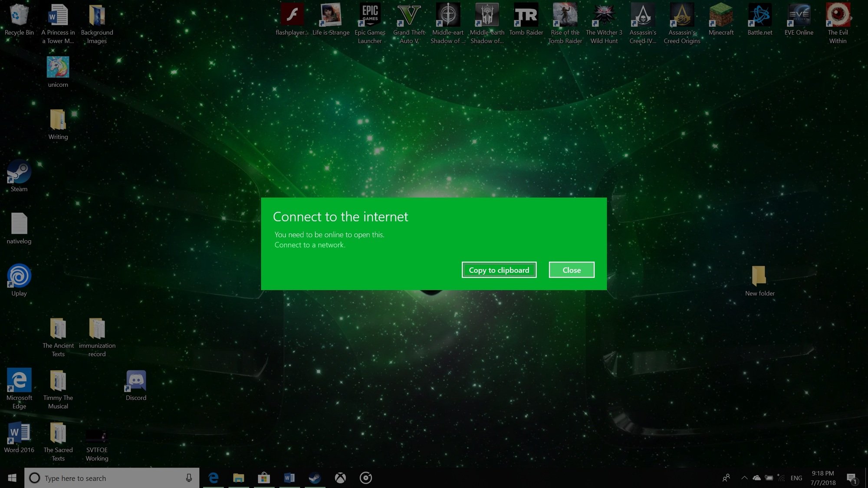This screenshot has width=868, height=488.
Task: Open the clock showing 9:18 PM
Action: point(823,478)
